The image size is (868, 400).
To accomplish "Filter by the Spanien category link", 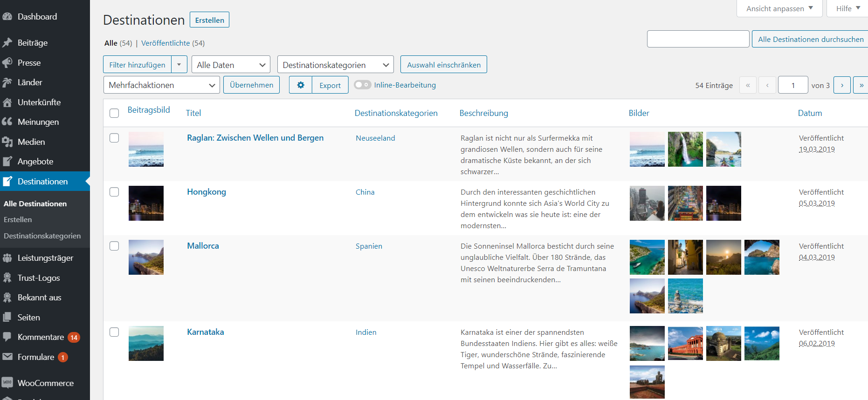I will 369,246.
